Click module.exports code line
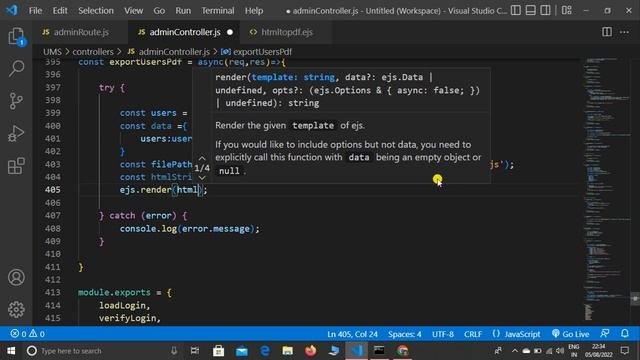Screen dimensions: 640x360 125,293
